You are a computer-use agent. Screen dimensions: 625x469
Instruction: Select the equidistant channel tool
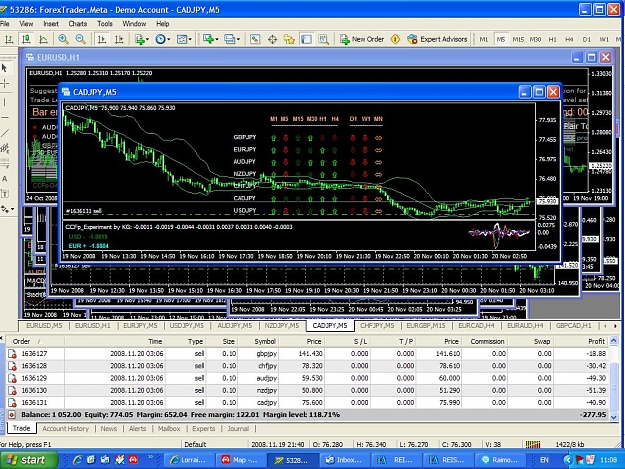[5, 148]
